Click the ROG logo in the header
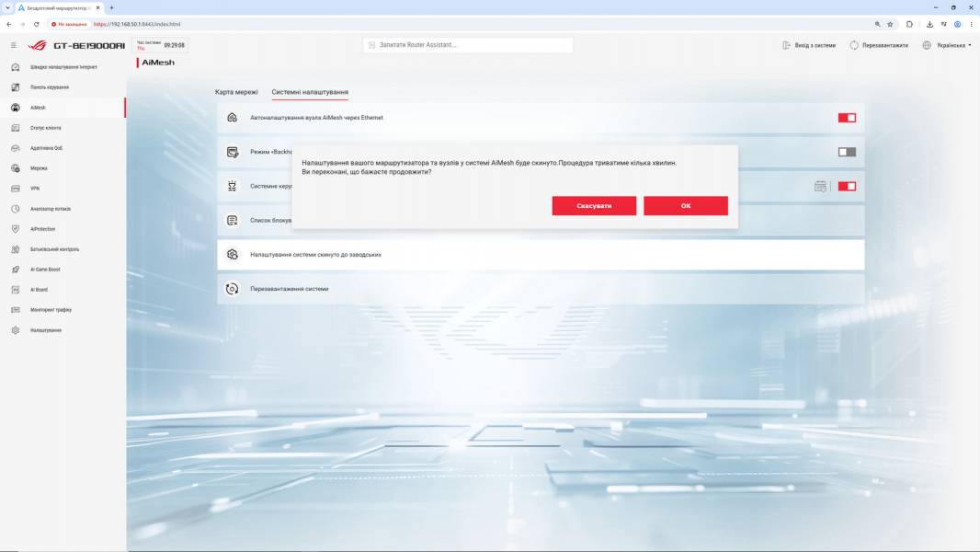Screen dimensions: 980x552 pyautogui.click(x=38, y=45)
